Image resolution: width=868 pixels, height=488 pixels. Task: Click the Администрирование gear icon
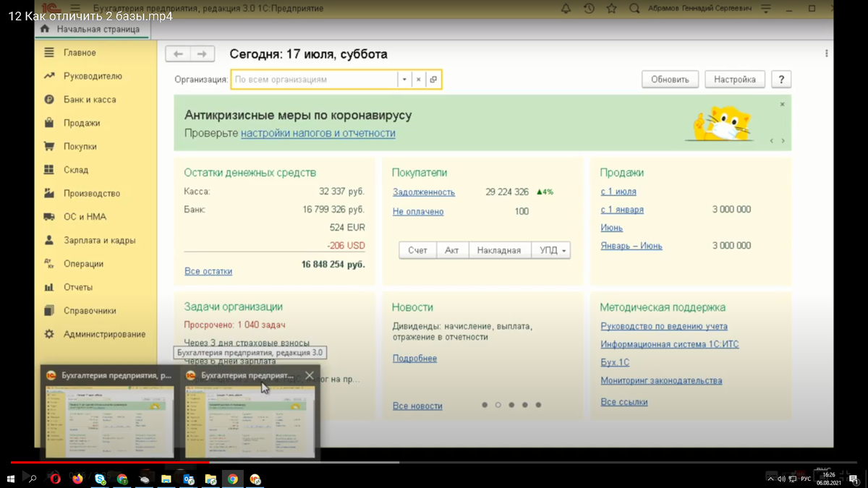pos(49,334)
